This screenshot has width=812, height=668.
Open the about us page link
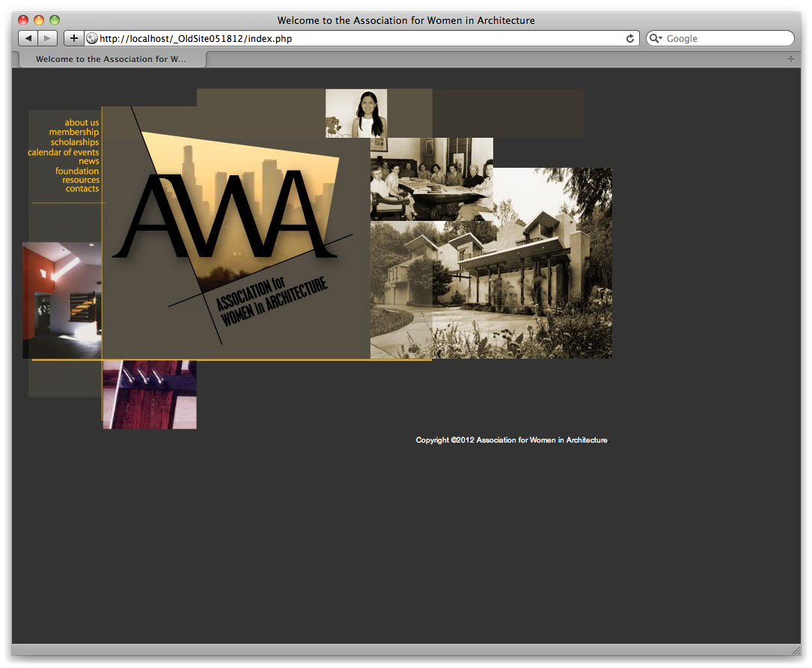[x=82, y=123]
